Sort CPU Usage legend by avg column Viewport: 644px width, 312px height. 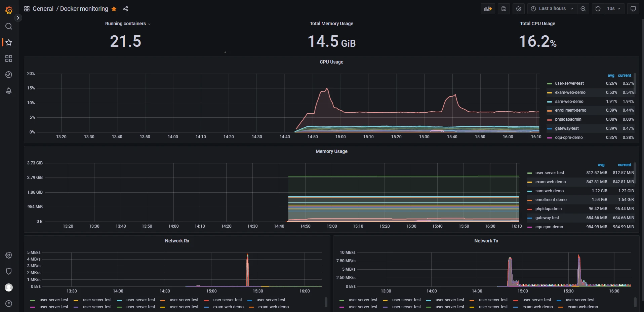611,75
